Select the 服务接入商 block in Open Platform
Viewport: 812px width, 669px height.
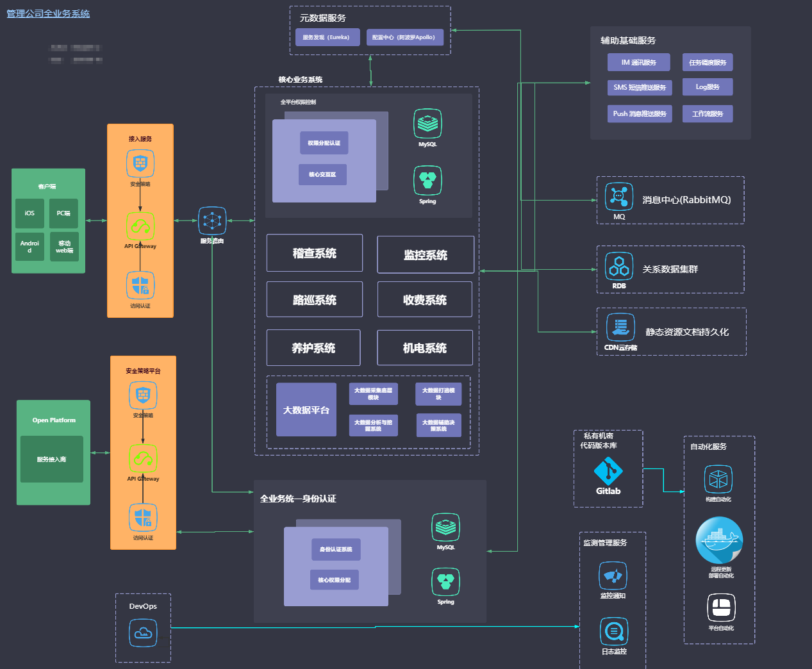coord(52,459)
